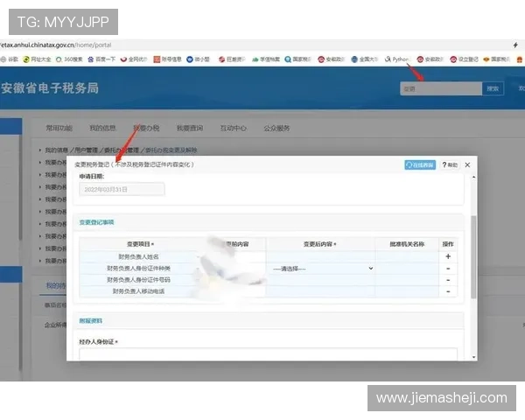
Task: Open the 360搜索 bookmark
Action: [69, 59]
